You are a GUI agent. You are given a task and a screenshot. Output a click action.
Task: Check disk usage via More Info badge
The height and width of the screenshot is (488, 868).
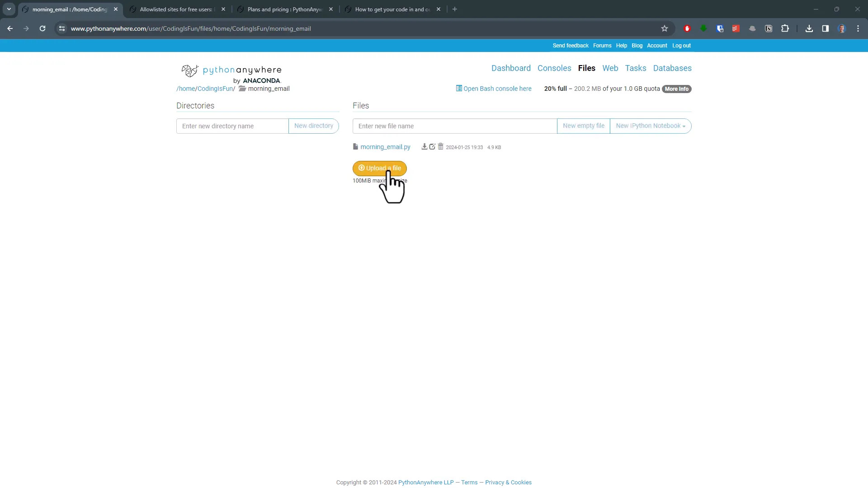pos(676,89)
